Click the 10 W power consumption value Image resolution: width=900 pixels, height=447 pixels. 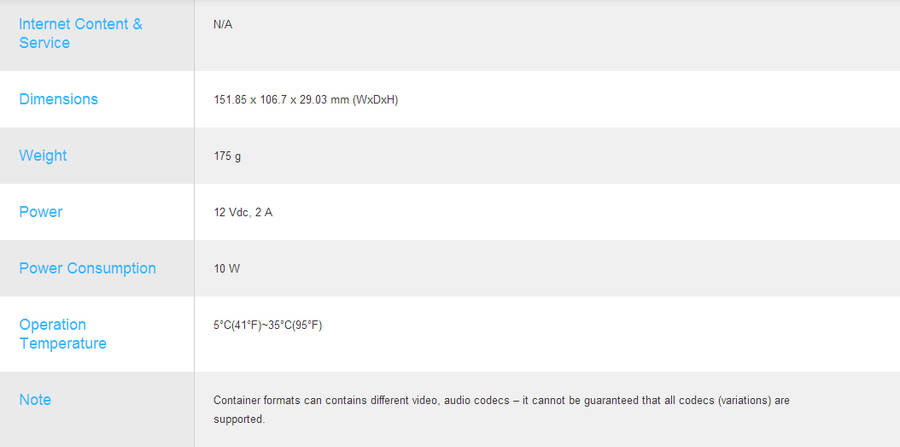click(x=227, y=269)
